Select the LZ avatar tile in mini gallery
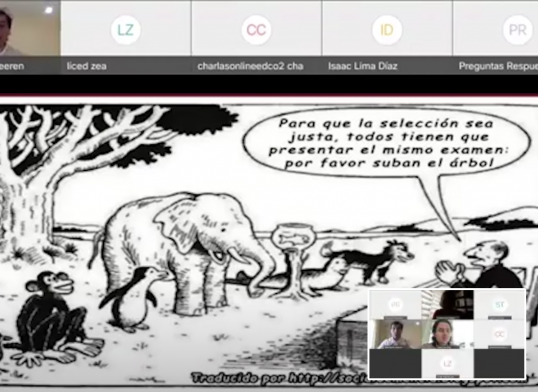Image resolution: width=538 pixels, height=392 pixels. 447,364
